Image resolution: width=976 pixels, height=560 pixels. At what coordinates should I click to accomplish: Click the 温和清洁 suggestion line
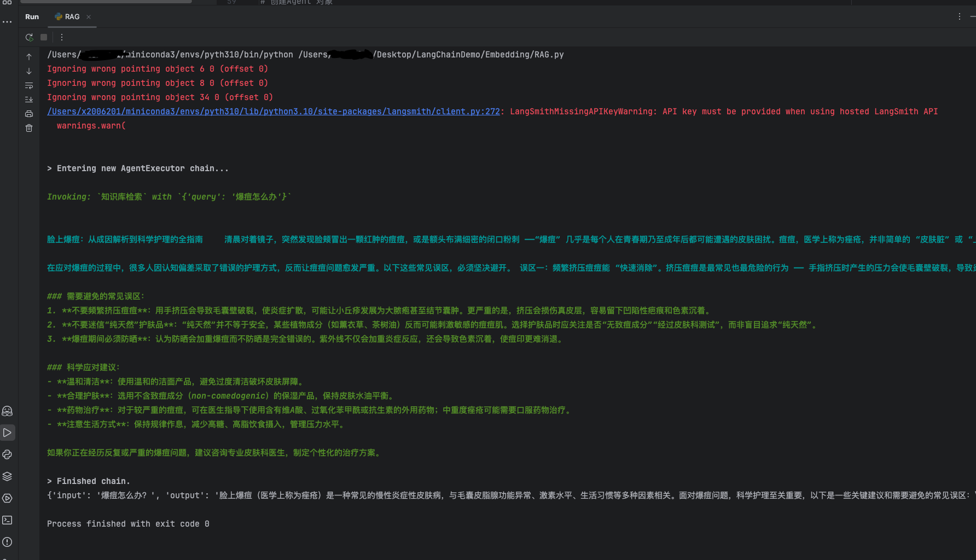click(x=176, y=382)
